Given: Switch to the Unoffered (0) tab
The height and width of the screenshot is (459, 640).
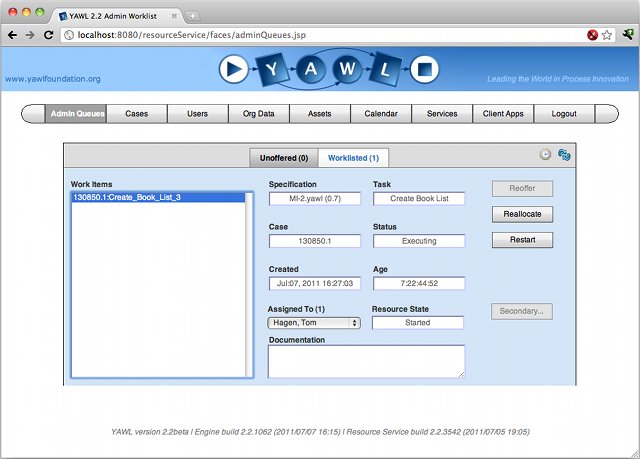Looking at the screenshot, I should tap(284, 158).
